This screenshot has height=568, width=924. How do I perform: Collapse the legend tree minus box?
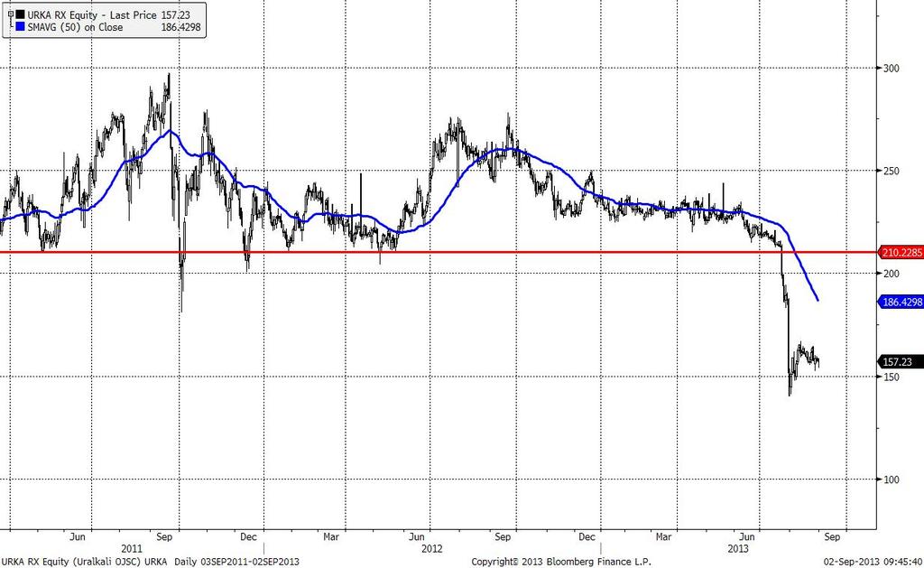pos(11,14)
